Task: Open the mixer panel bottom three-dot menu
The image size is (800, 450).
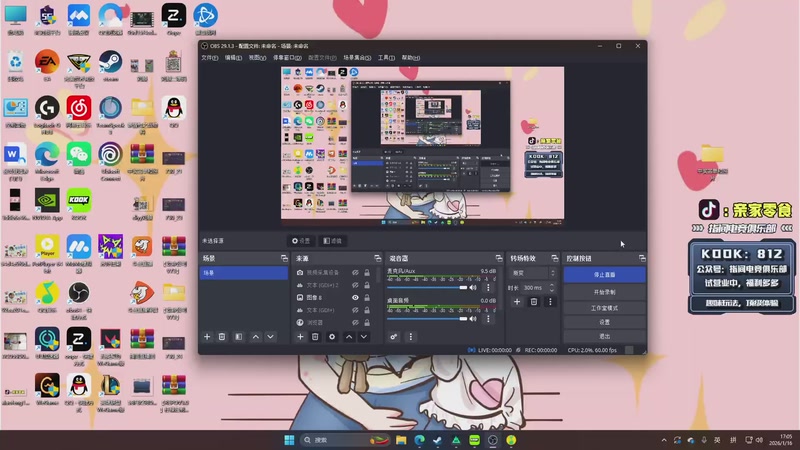Action: (x=411, y=337)
